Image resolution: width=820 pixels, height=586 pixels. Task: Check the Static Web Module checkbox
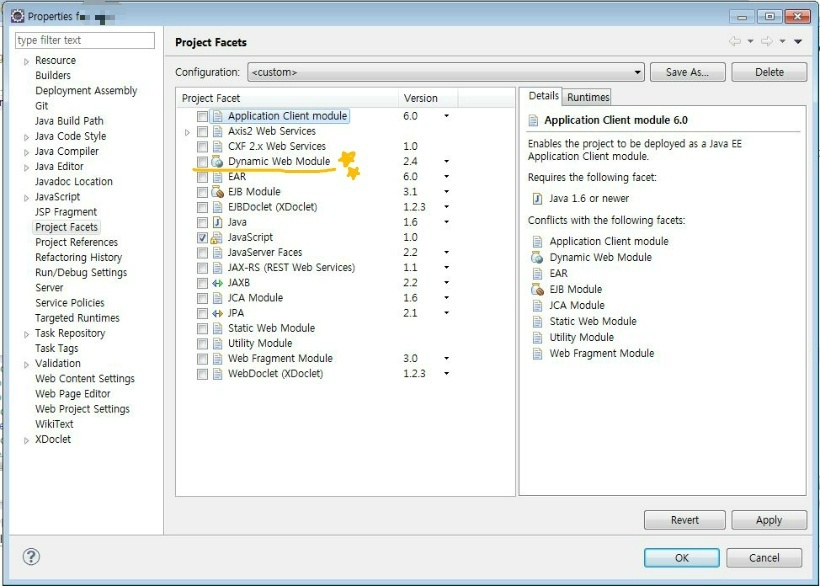(202, 329)
